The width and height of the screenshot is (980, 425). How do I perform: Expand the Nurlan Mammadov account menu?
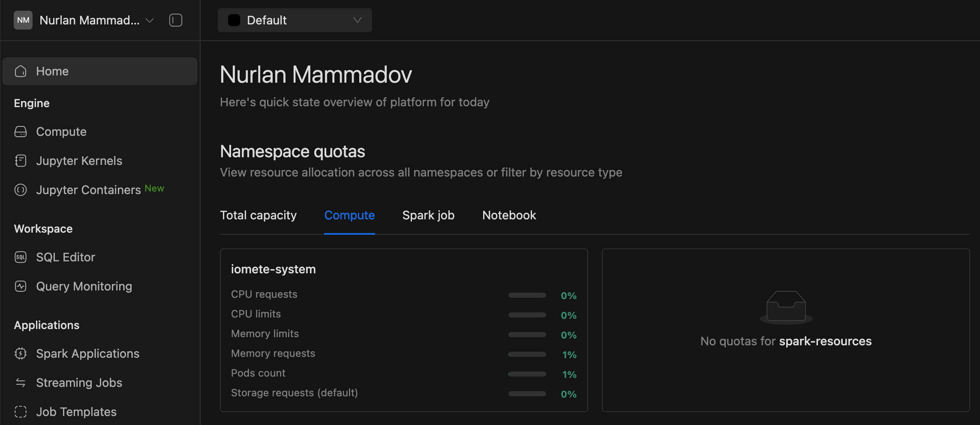point(150,20)
